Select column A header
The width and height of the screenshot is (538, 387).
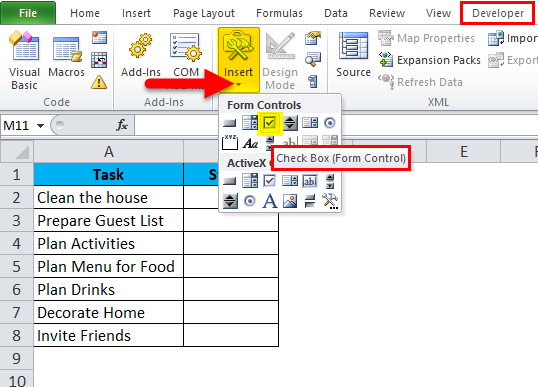tap(109, 151)
